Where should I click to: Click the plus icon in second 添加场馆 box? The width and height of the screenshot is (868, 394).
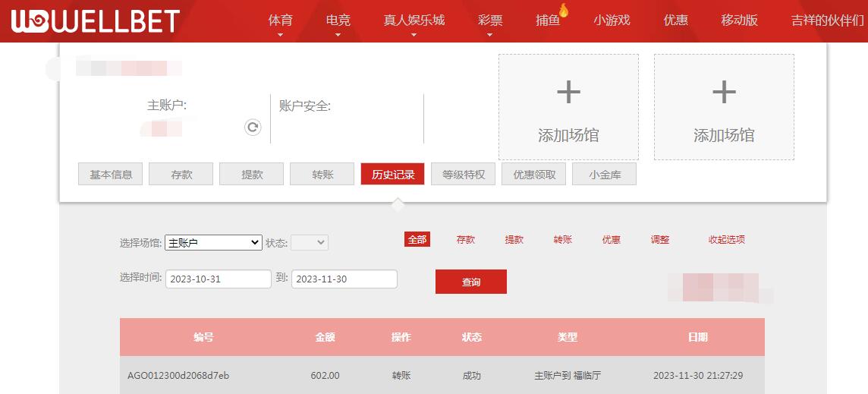[x=724, y=92]
